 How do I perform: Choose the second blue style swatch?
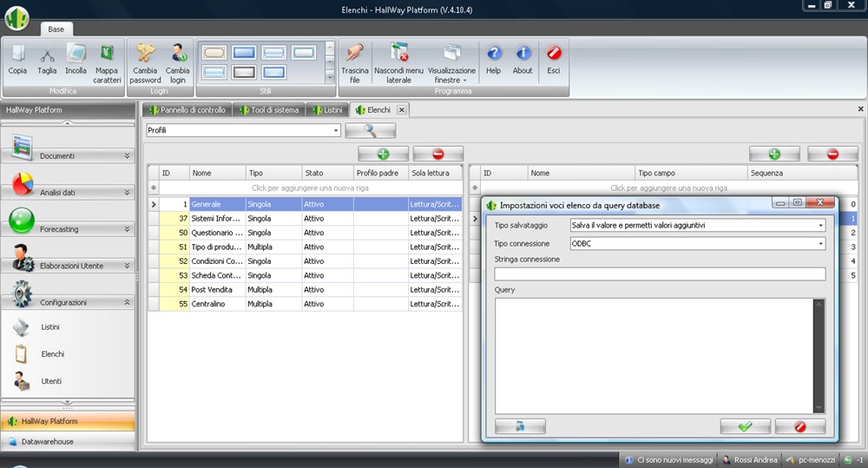(x=244, y=53)
